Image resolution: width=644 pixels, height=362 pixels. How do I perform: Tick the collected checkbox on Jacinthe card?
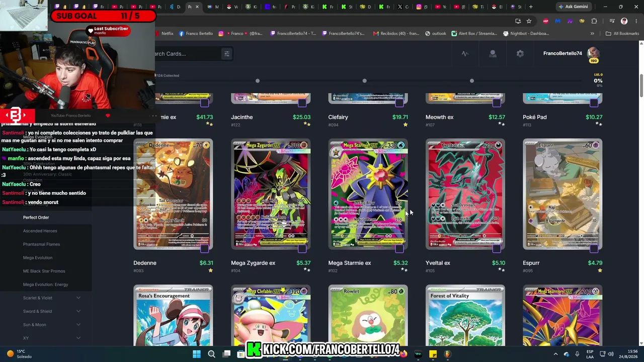click(302, 103)
